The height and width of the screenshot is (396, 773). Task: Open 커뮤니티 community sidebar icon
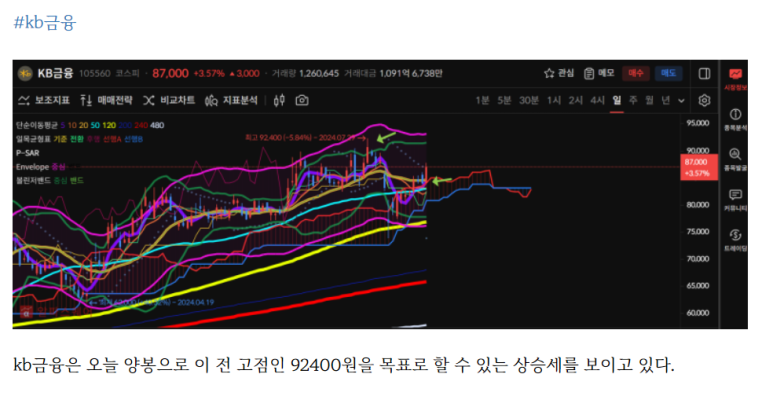pos(735,200)
